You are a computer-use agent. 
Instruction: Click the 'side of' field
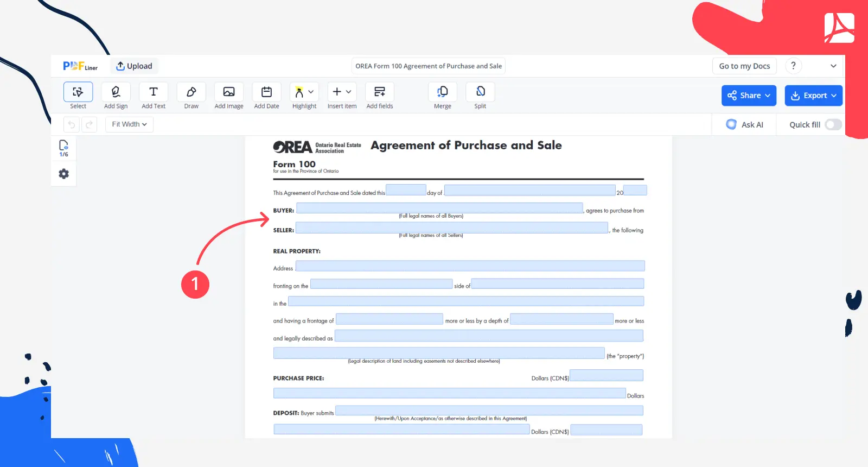558,284
